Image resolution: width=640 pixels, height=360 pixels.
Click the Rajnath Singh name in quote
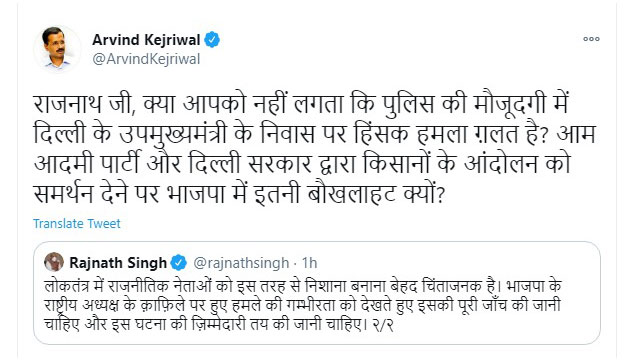click(118, 263)
